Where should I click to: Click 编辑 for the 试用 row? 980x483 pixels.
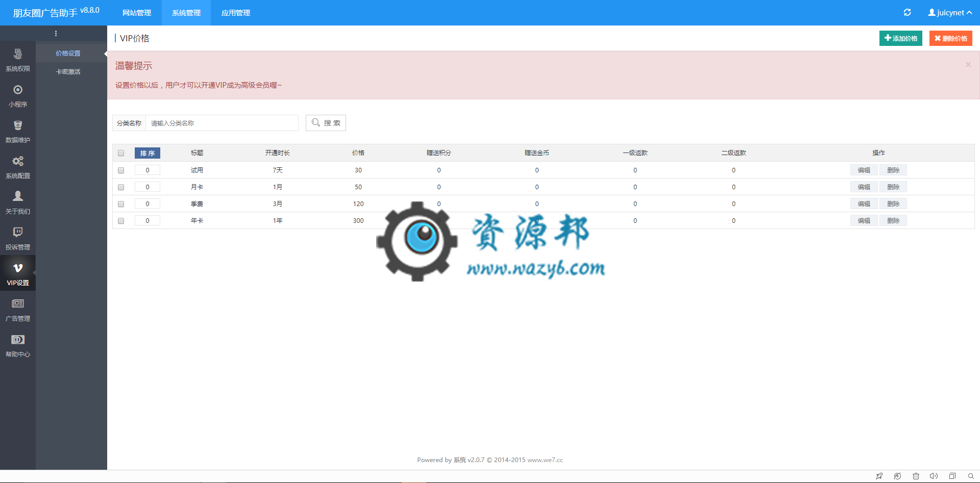click(864, 170)
